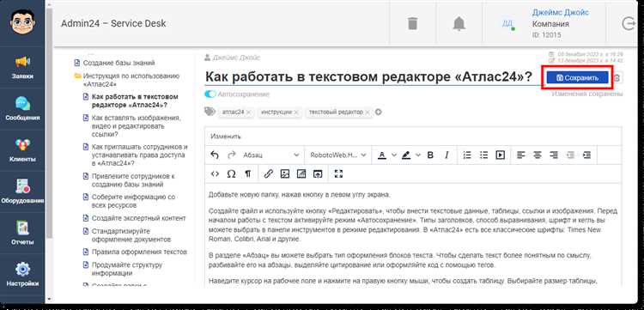This screenshot has height=310, width=644.
Task: Decrease indent in the toolbar
Action: click(x=570, y=155)
